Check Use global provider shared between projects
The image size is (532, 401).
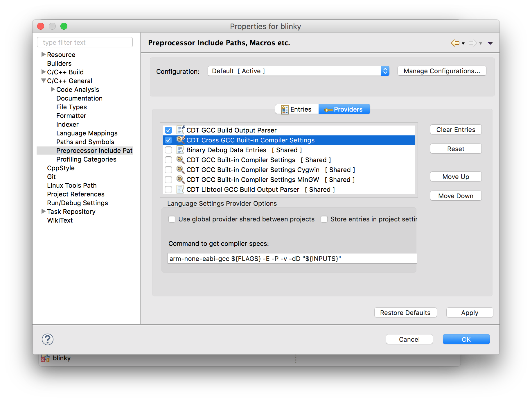click(x=172, y=219)
